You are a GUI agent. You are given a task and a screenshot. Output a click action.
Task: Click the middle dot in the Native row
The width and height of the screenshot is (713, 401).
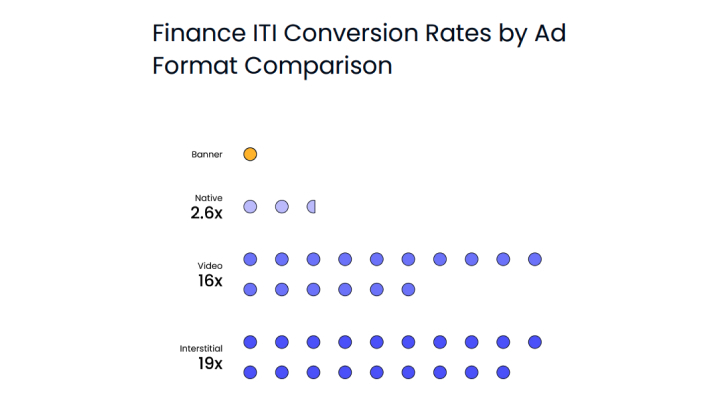click(282, 207)
